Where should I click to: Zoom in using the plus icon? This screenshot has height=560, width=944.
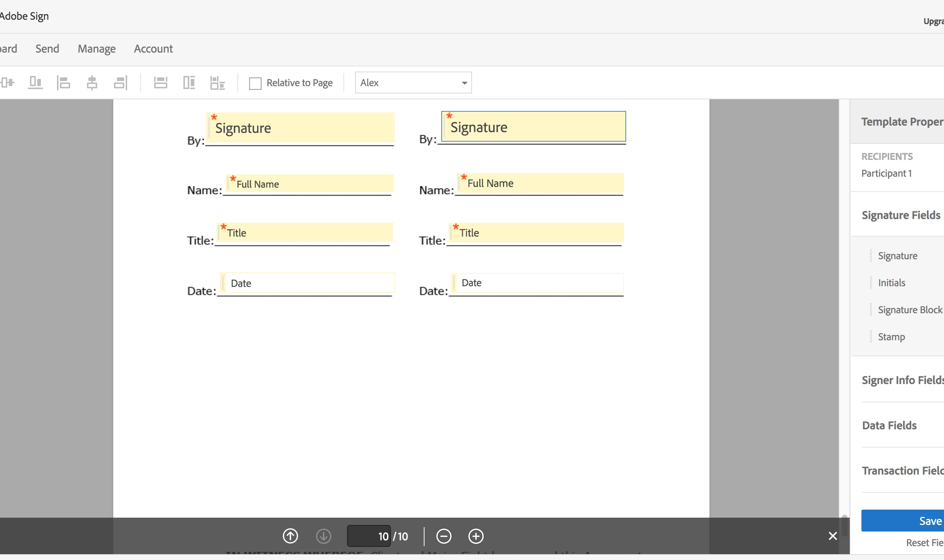point(476,536)
